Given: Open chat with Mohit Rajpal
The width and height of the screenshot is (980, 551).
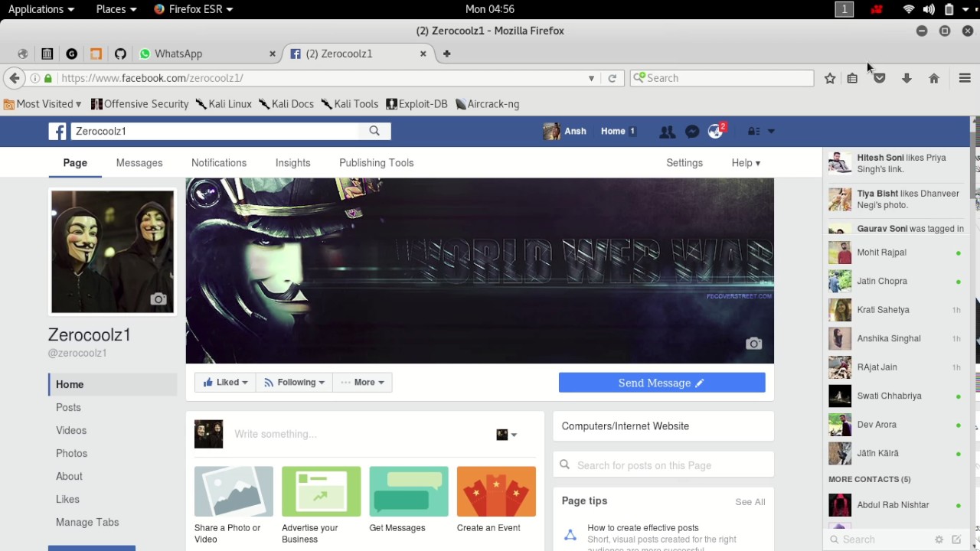Looking at the screenshot, I should tap(896, 253).
